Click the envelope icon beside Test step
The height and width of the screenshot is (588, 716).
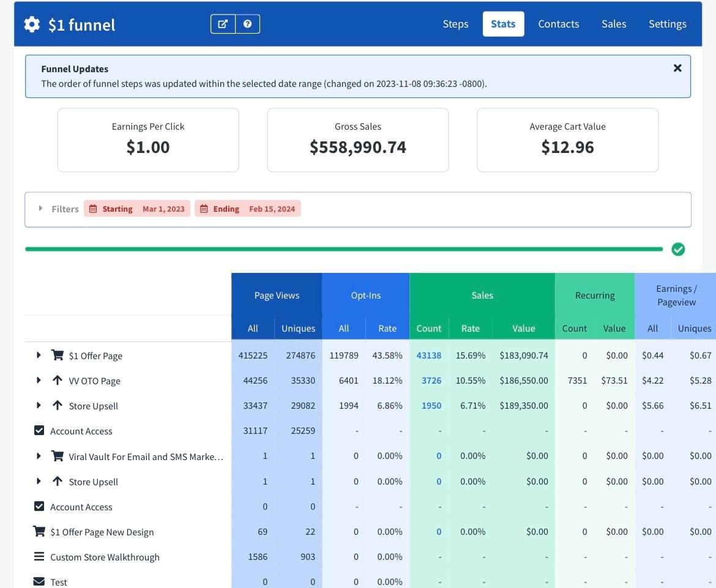tap(39, 581)
